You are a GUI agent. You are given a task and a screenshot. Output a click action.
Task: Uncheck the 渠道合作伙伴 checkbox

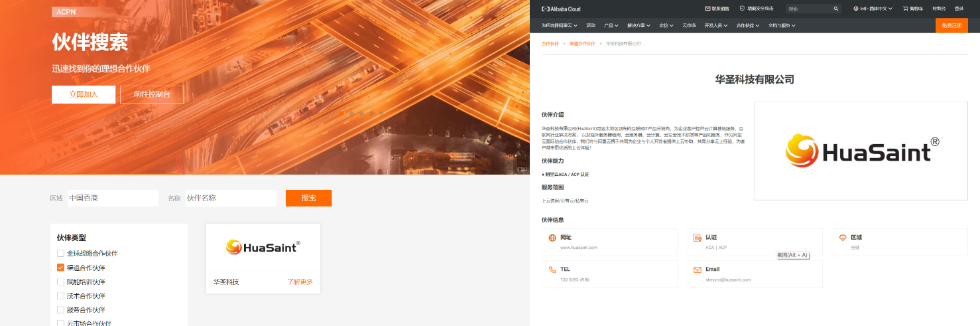(x=61, y=268)
